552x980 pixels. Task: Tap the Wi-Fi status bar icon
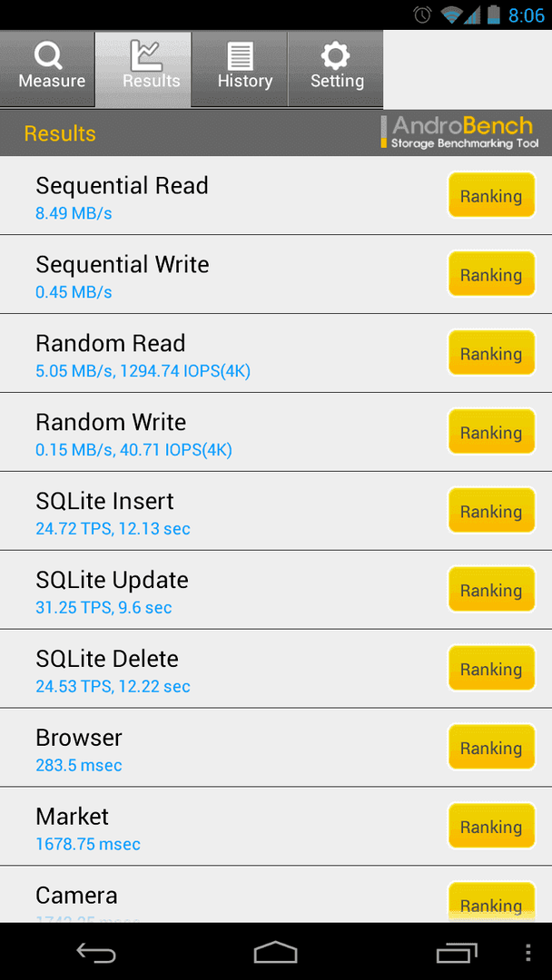click(450, 15)
